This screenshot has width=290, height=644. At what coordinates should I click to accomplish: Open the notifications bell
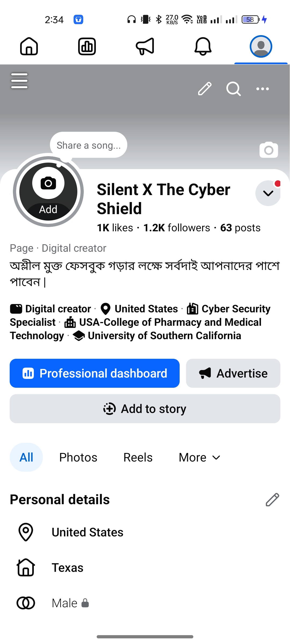point(203,46)
